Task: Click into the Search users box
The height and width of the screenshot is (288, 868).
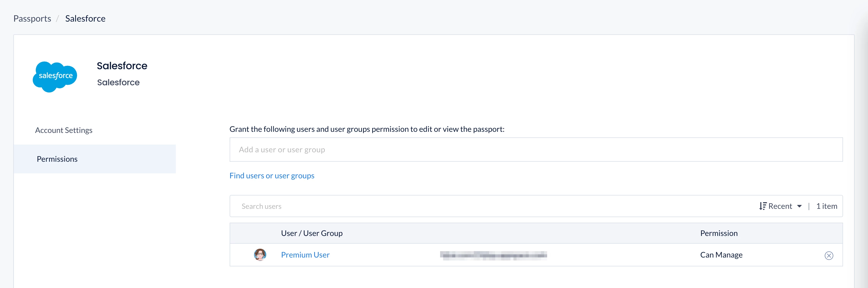Action: (x=472, y=206)
